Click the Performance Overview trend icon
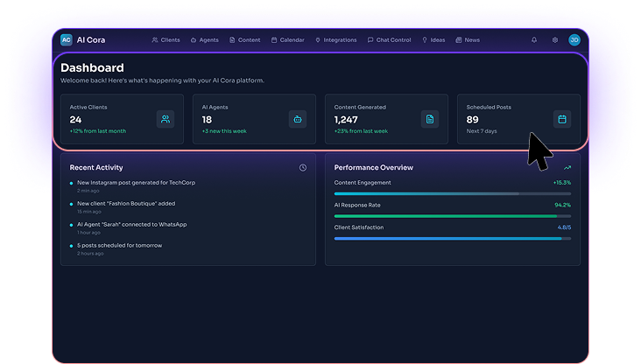This screenshot has width=641, height=364. coord(567,167)
